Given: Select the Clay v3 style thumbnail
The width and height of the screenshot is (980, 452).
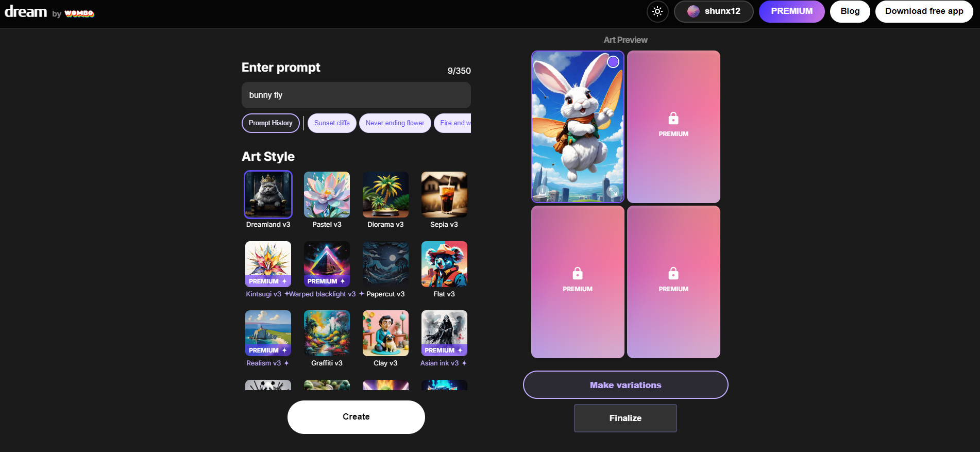Looking at the screenshot, I should click(385, 333).
